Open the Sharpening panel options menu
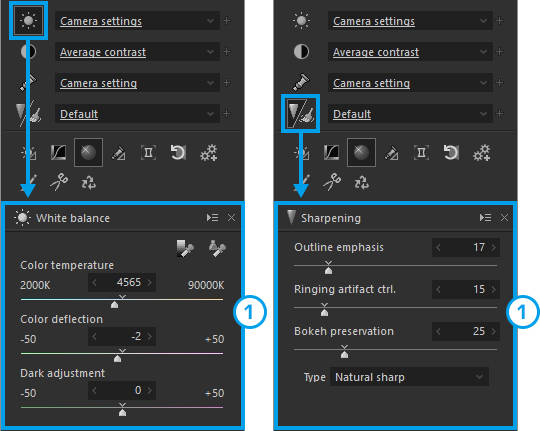This screenshot has width=540, height=431. [x=486, y=218]
